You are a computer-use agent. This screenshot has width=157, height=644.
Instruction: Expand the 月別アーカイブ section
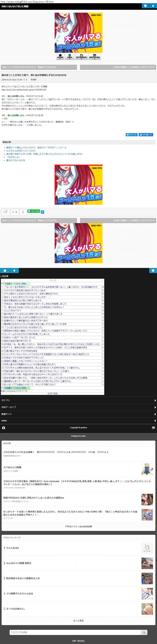click(79, 407)
